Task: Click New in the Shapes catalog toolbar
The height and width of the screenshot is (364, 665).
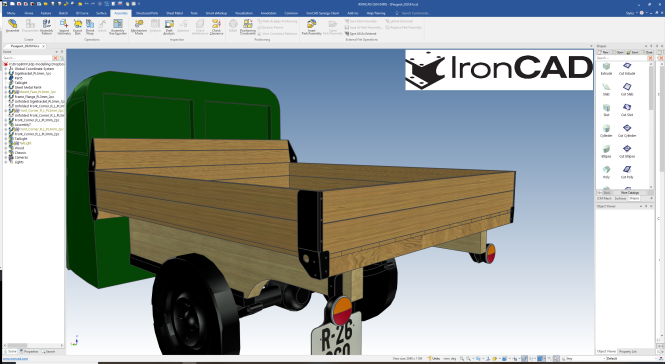Action: click(x=603, y=52)
